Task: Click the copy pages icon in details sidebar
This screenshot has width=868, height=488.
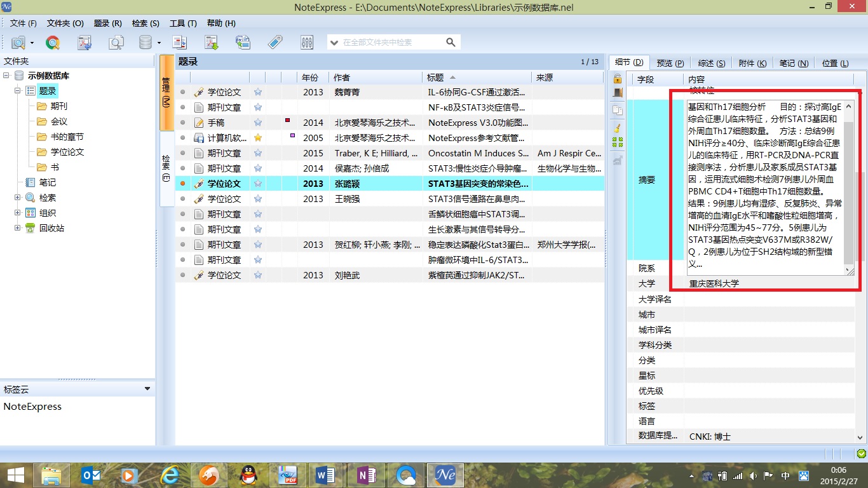Action: (x=617, y=110)
